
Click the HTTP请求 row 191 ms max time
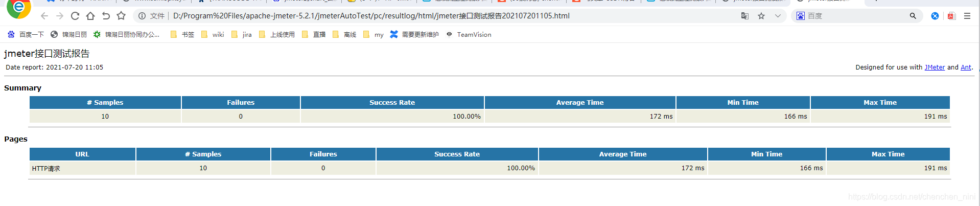[x=936, y=168]
